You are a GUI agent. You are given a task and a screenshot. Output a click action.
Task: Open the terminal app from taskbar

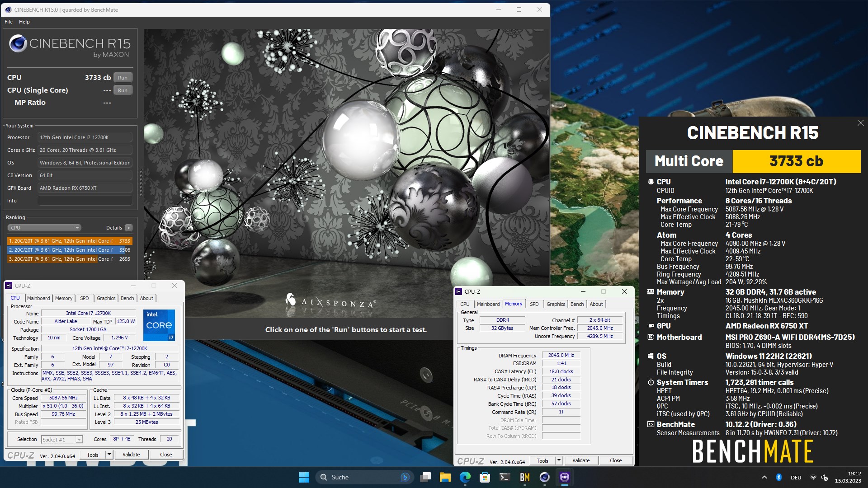tap(505, 477)
